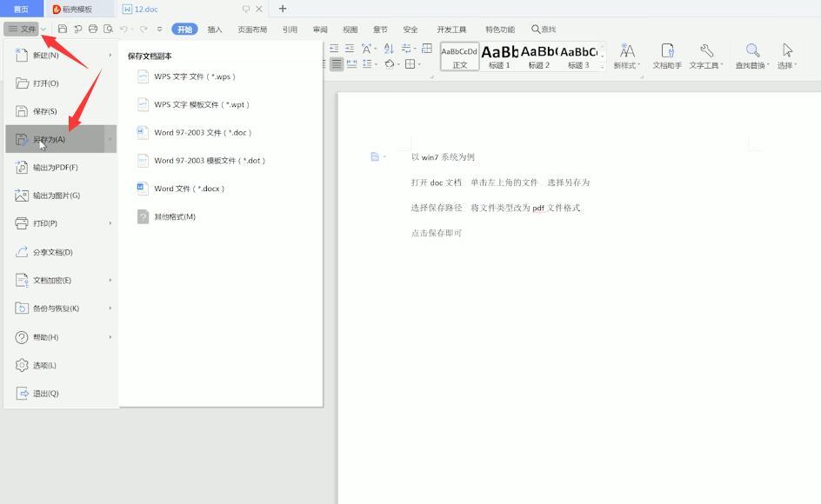The width and height of the screenshot is (821, 504).
Task: Click the save icon in quick toolbar
Action: point(63,30)
